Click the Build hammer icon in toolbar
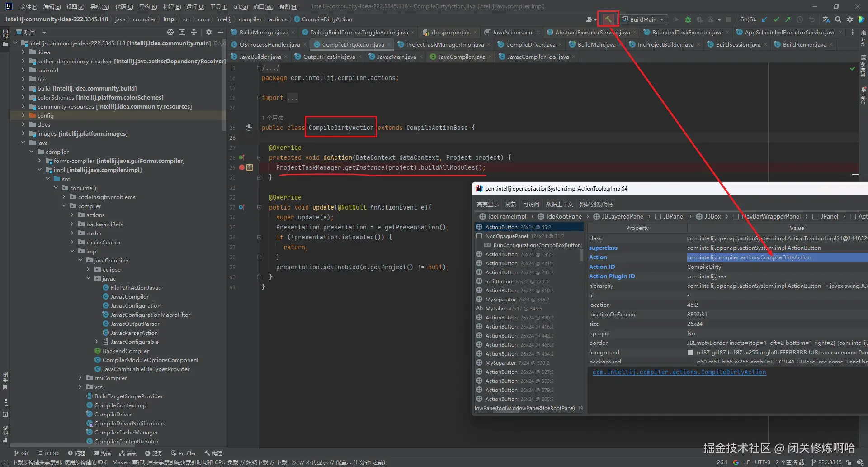This screenshot has width=868, height=467. tap(608, 19)
